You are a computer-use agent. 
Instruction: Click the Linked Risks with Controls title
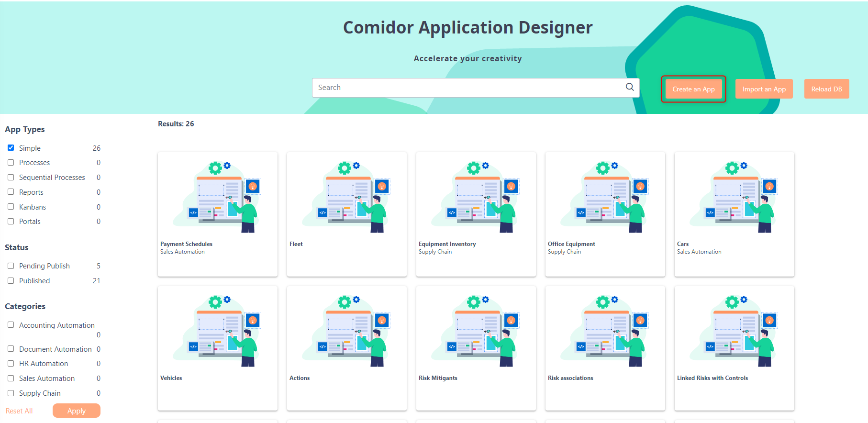712,378
